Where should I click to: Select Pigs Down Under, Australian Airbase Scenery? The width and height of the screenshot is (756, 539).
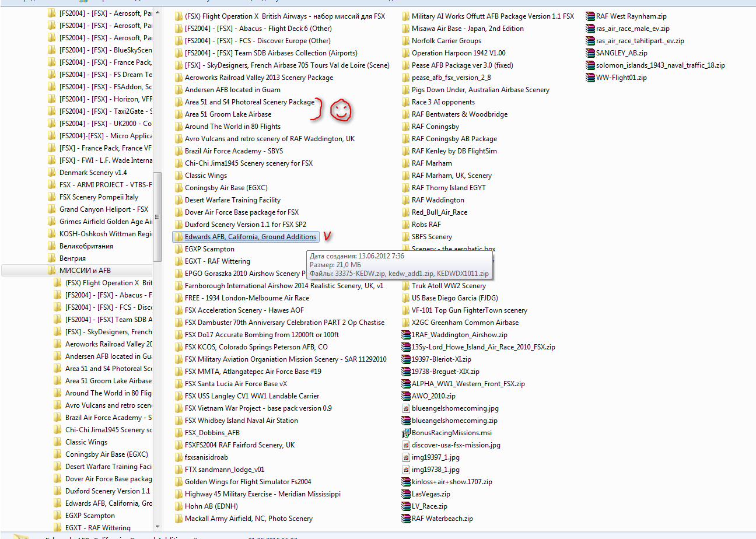(481, 90)
